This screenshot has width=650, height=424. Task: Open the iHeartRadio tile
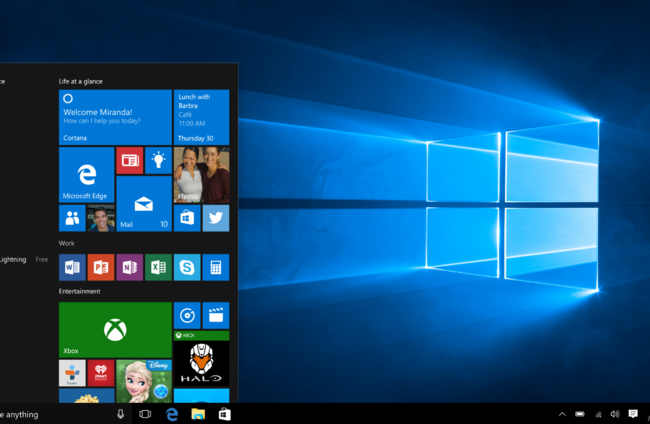101,373
